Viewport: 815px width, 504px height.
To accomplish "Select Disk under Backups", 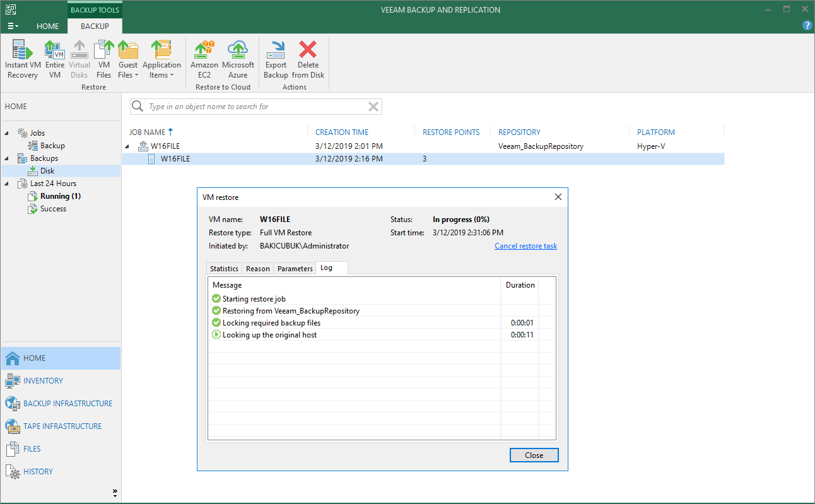I will click(47, 171).
